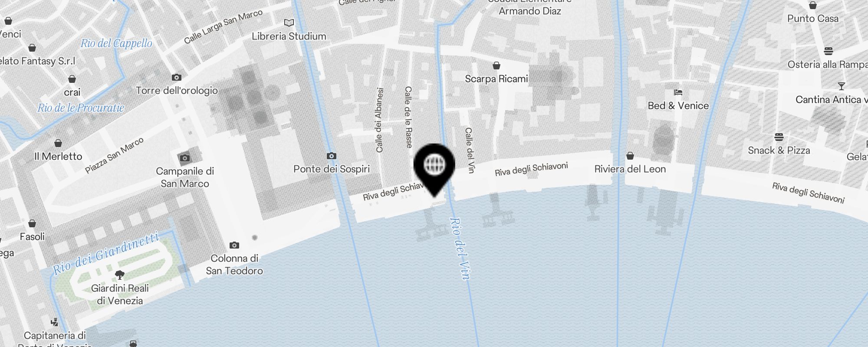This screenshot has width=868, height=347.
Task: Select the bed icon above Bed & Venice
Action: [678, 92]
